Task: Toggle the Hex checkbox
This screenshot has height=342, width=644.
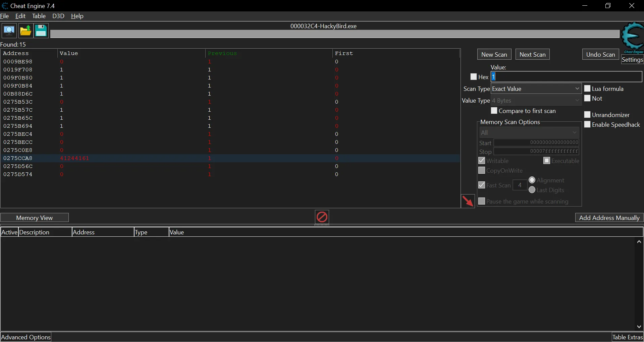Action: pos(474,77)
